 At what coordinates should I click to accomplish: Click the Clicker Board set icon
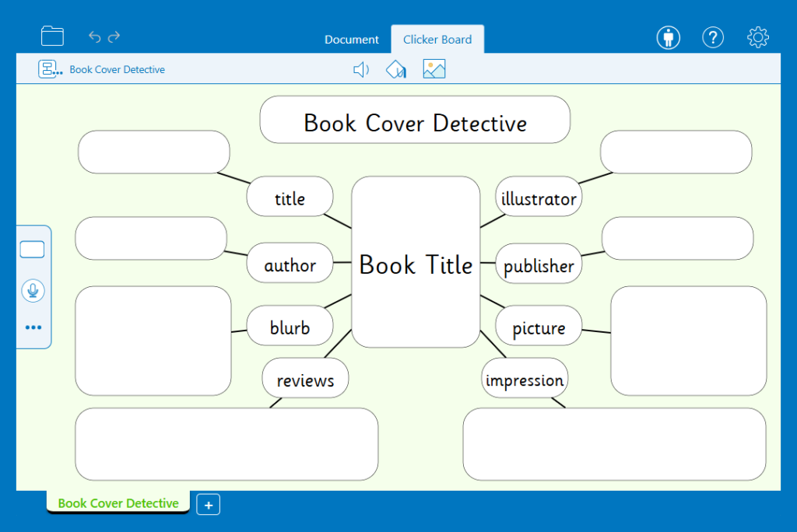(51, 69)
